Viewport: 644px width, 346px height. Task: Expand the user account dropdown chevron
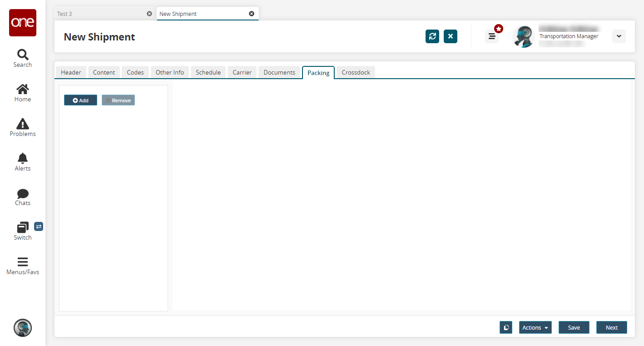click(x=619, y=36)
